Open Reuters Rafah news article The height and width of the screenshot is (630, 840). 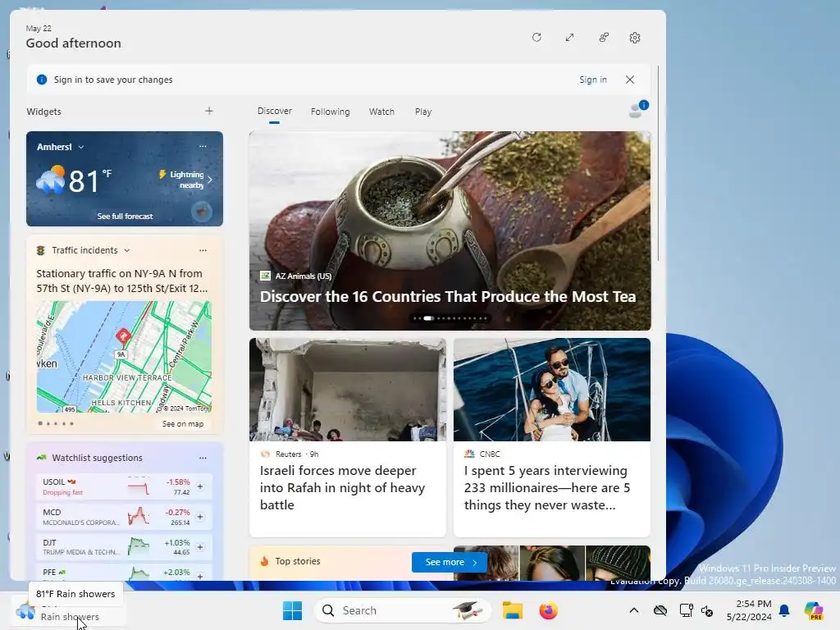click(x=348, y=437)
